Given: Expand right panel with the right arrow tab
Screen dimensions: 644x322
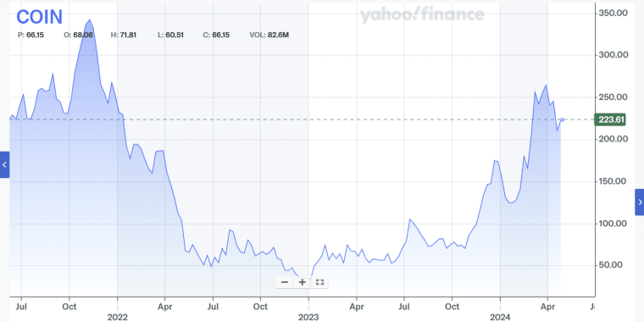Looking at the screenshot, I should (640, 202).
